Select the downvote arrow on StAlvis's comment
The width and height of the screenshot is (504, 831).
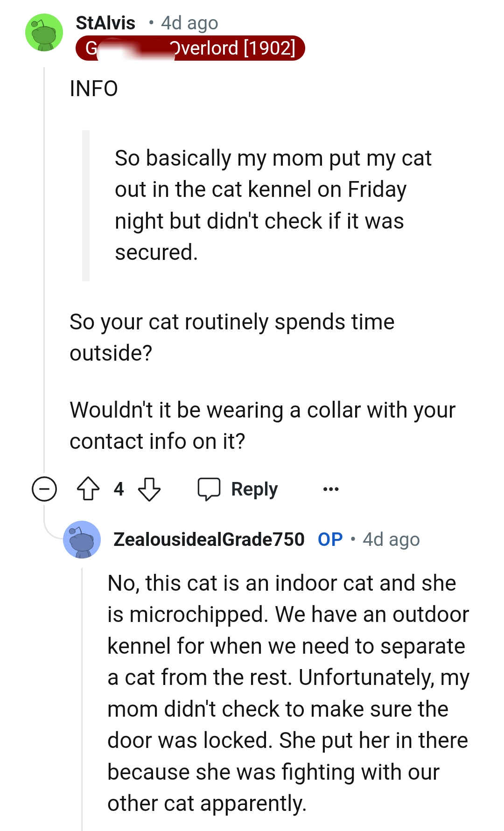[150, 489]
